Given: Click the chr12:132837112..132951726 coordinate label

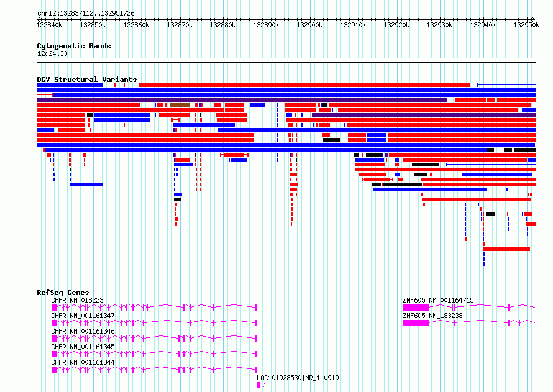Looking at the screenshot, I should coord(86,14).
